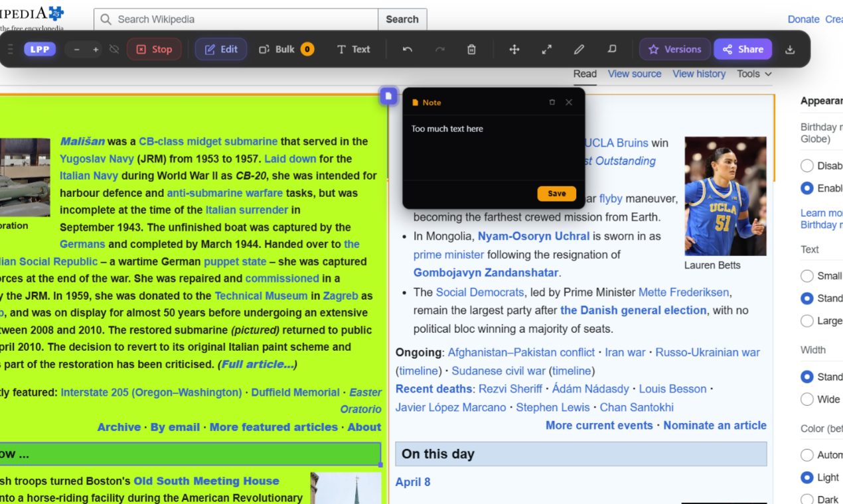This screenshot has height=504, width=843.
Task: Click the minus zoom-out button in toolbar
Action: [77, 49]
